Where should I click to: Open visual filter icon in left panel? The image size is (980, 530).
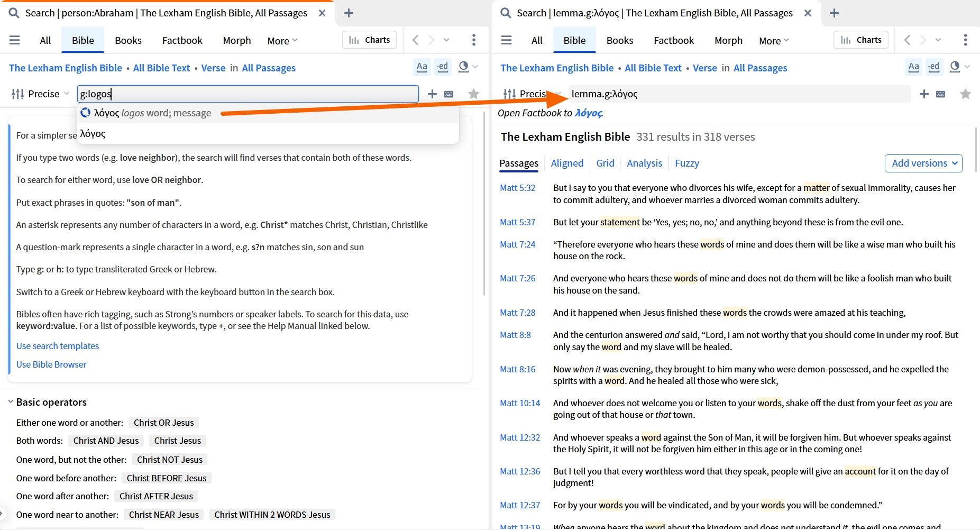[463, 67]
